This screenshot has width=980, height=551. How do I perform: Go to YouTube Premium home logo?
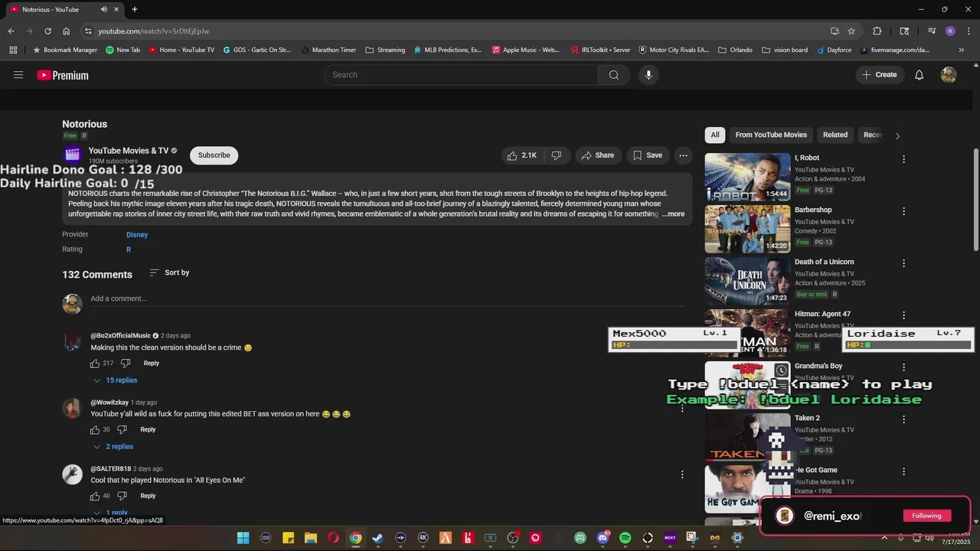(63, 75)
